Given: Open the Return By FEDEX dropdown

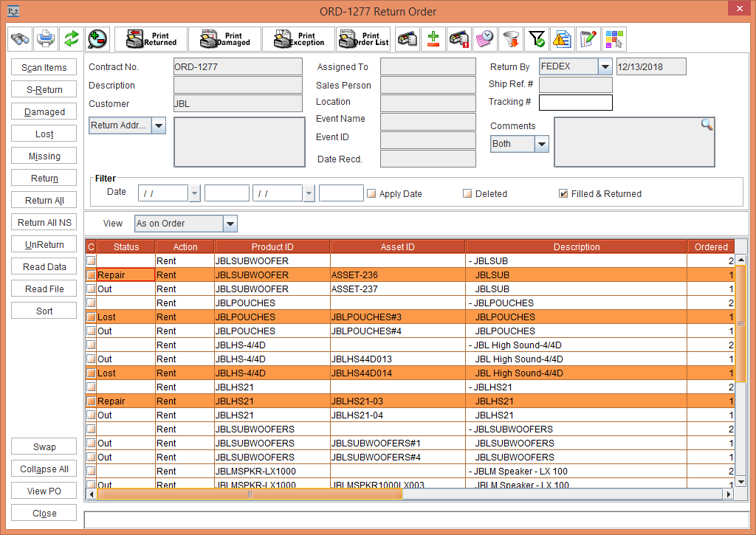Looking at the screenshot, I should click(605, 67).
